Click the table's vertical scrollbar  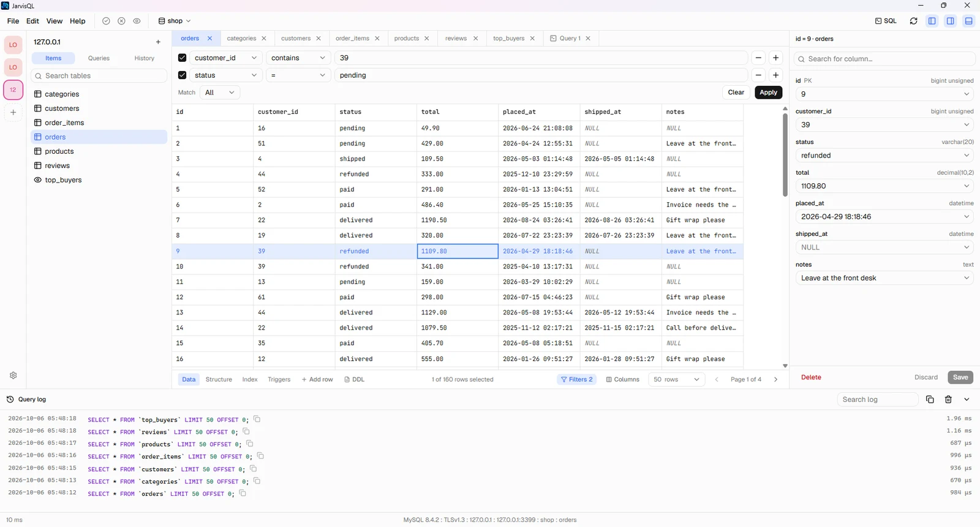pyautogui.click(x=785, y=154)
